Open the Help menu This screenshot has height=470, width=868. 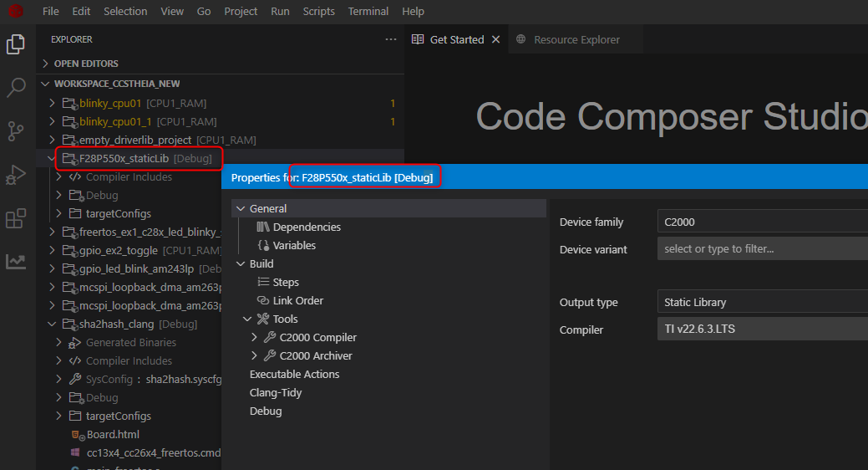pyautogui.click(x=413, y=11)
